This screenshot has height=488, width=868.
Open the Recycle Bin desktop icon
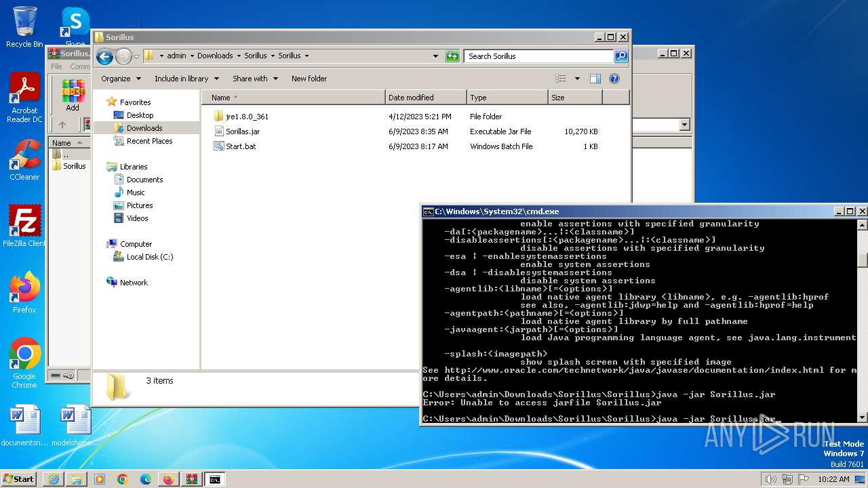(24, 27)
